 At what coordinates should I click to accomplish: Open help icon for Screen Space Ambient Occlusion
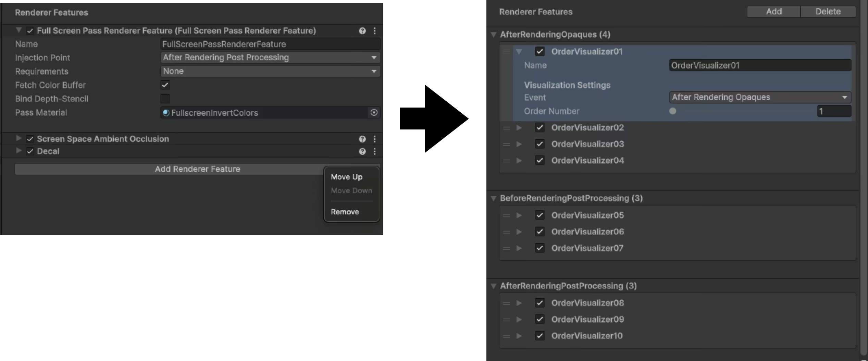coord(362,139)
